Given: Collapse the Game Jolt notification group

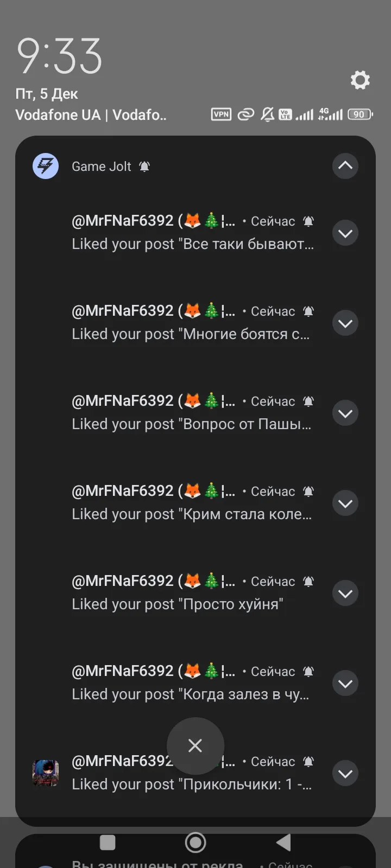Looking at the screenshot, I should [x=345, y=166].
